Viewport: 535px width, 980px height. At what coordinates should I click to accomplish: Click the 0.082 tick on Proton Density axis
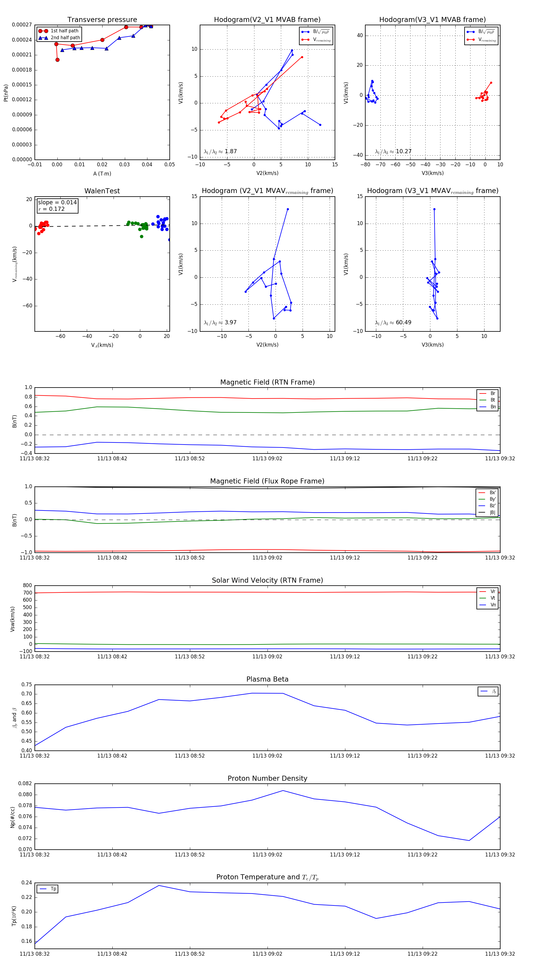pos(25,783)
